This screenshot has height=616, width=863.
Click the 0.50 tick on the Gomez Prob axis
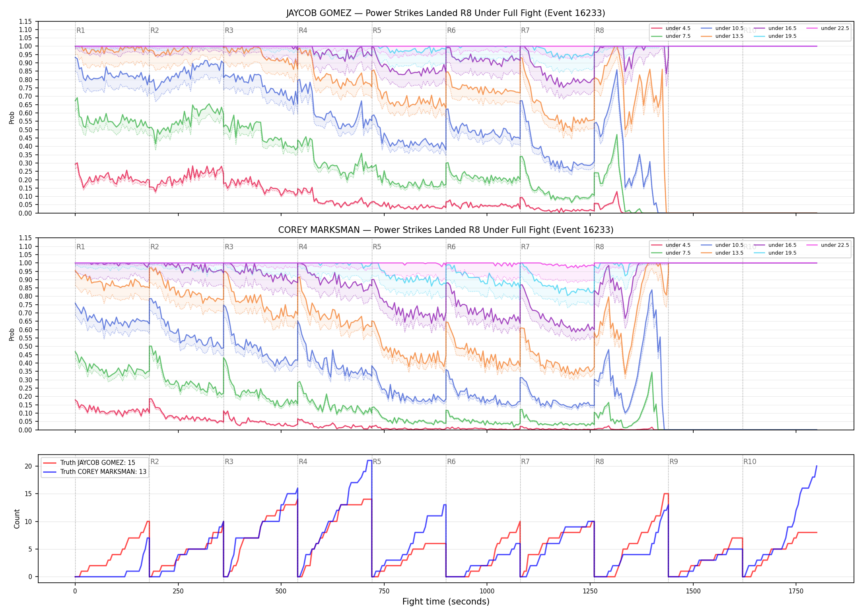coord(25,130)
